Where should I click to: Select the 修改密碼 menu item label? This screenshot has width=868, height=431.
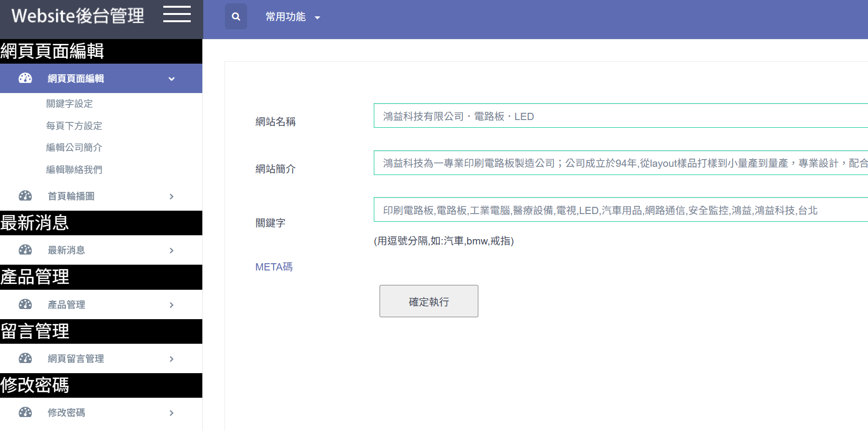click(x=66, y=413)
